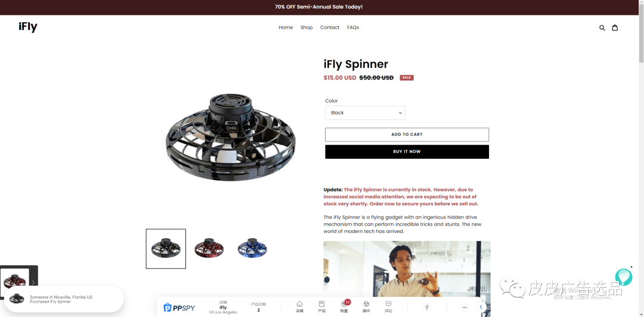The image size is (644, 317).
Task: Open the search magnifier icon
Action: pos(602,27)
